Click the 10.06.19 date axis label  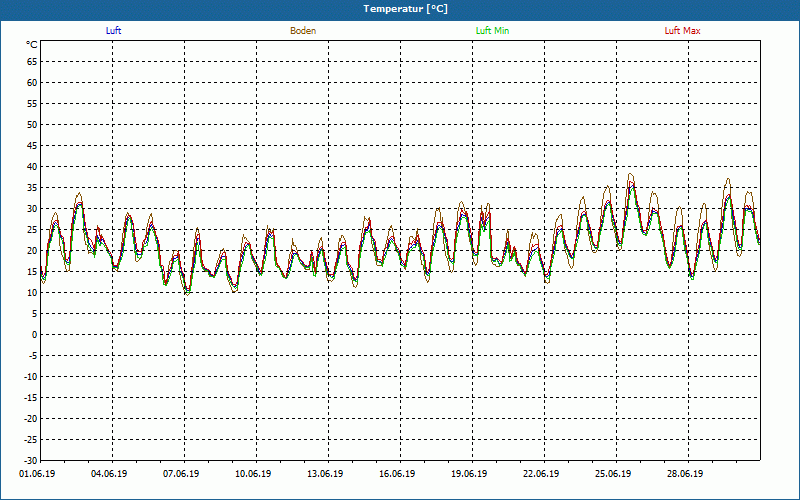(x=253, y=474)
